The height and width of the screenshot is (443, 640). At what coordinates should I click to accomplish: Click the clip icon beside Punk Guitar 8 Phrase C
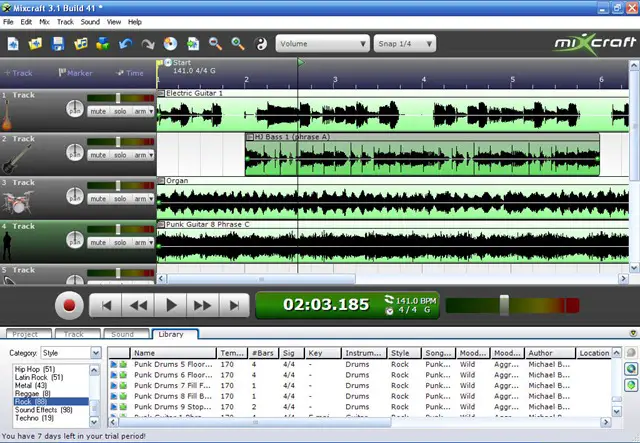pyautogui.click(x=161, y=224)
